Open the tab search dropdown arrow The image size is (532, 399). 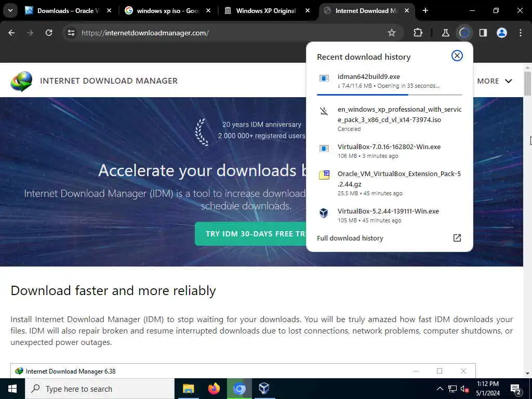(x=10, y=10)
